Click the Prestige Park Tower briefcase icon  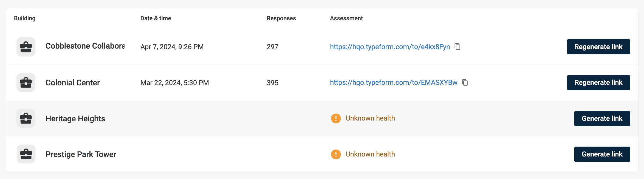26,154
